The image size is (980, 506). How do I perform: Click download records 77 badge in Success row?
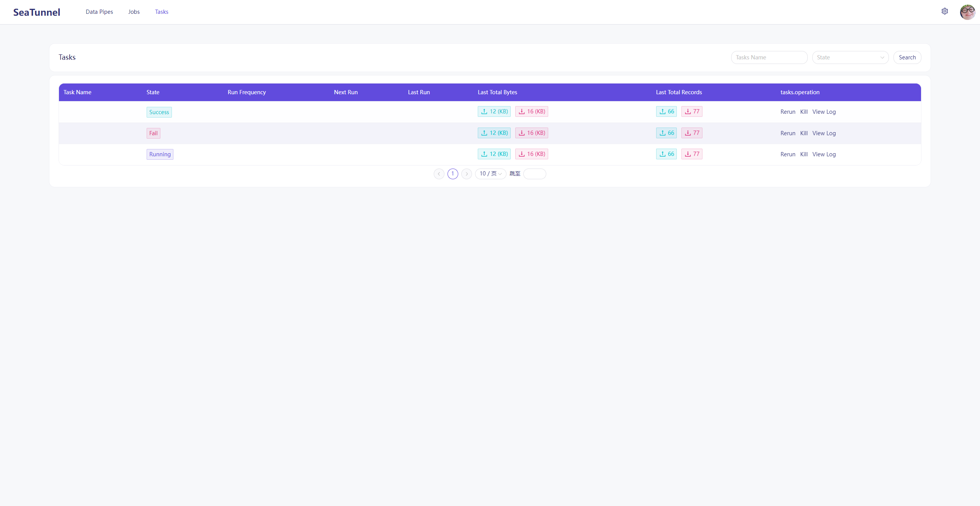(x=691, y=111)
